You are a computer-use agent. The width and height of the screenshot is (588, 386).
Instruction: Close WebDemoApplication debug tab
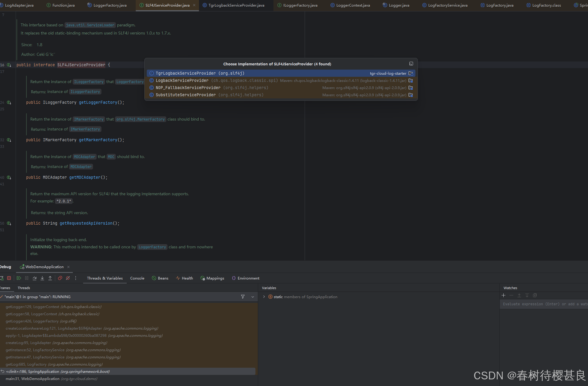(x=68, y=267)
